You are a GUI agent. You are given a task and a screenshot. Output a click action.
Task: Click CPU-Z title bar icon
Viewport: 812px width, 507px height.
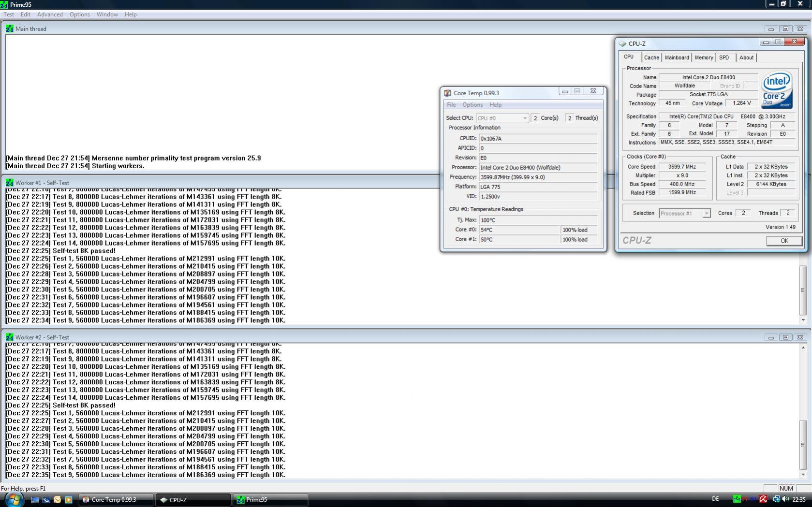[x=622, y=43]
